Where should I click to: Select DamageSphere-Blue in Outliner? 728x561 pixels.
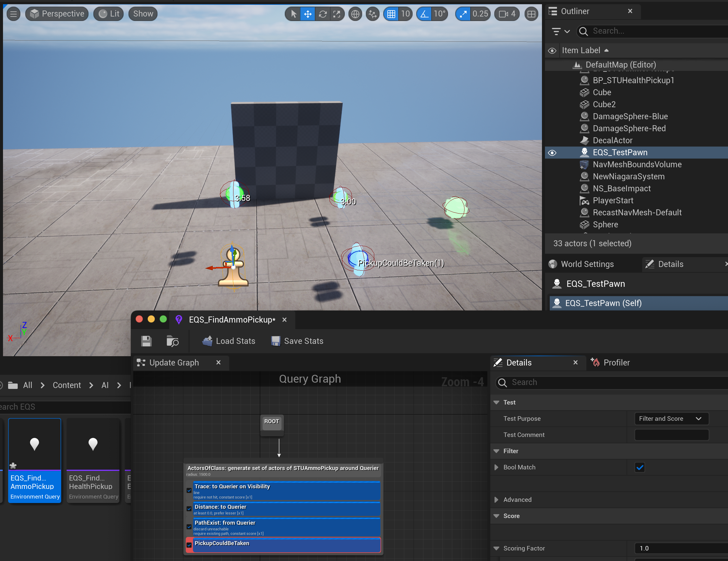coord(630,117)
